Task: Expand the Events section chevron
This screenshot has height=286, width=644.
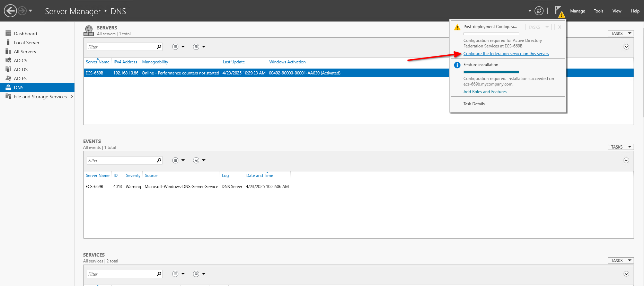Action: (626, 160)
